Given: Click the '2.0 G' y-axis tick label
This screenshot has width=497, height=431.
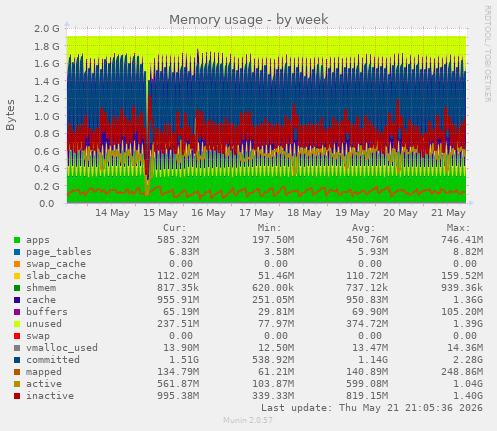Looking at the screenshot, I should pos(47,29).
